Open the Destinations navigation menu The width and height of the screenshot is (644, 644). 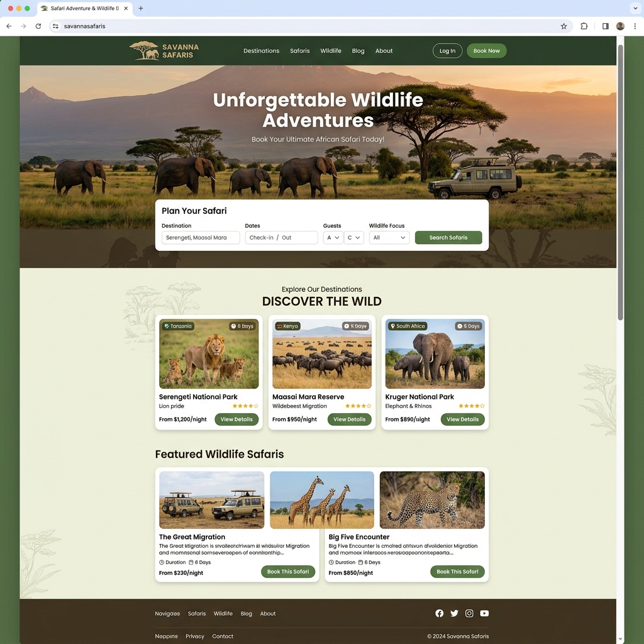pos(262,51)
